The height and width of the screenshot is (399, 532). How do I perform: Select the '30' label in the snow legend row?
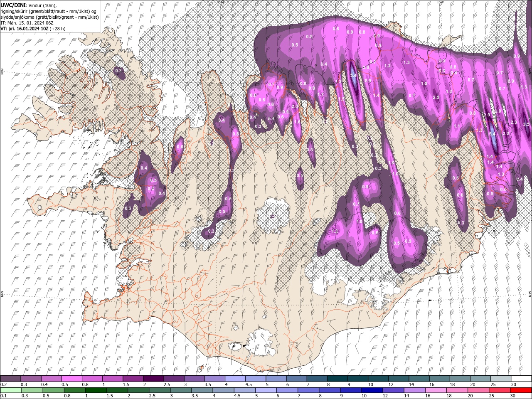coord(514,384)
